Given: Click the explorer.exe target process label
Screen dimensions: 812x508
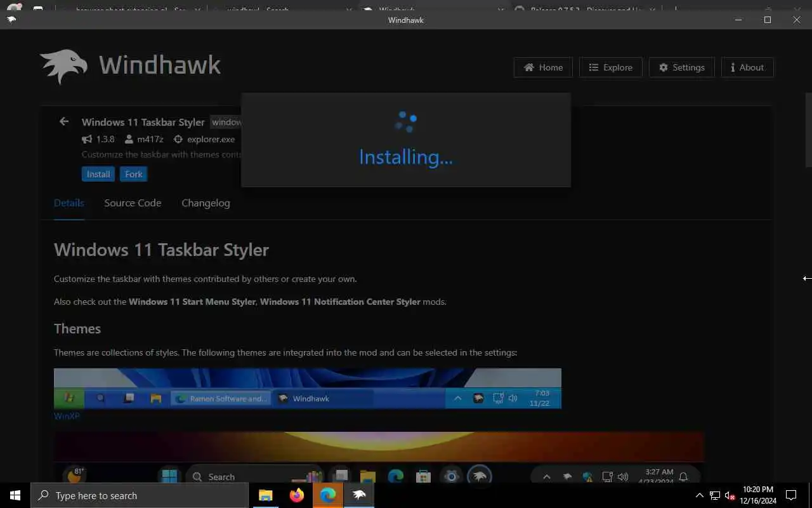Looking at the screenshot, I should click(x=211, y=139).
